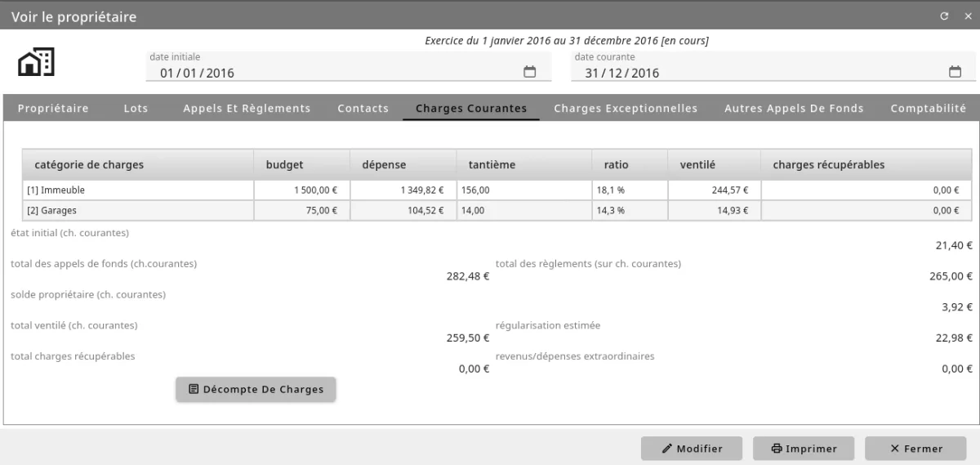
Task: Click budget cell 75,00 €
Action: click(301, 210)
